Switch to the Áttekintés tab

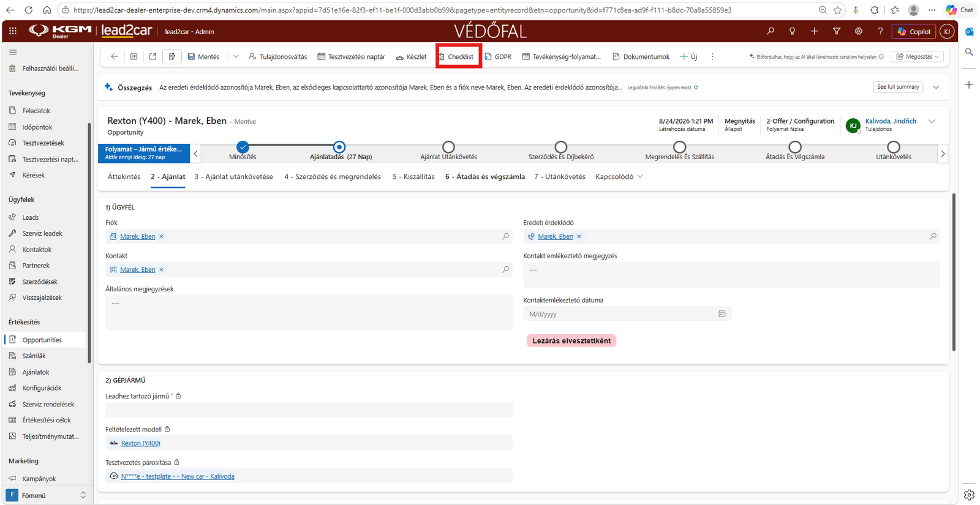tap(124, 176)
